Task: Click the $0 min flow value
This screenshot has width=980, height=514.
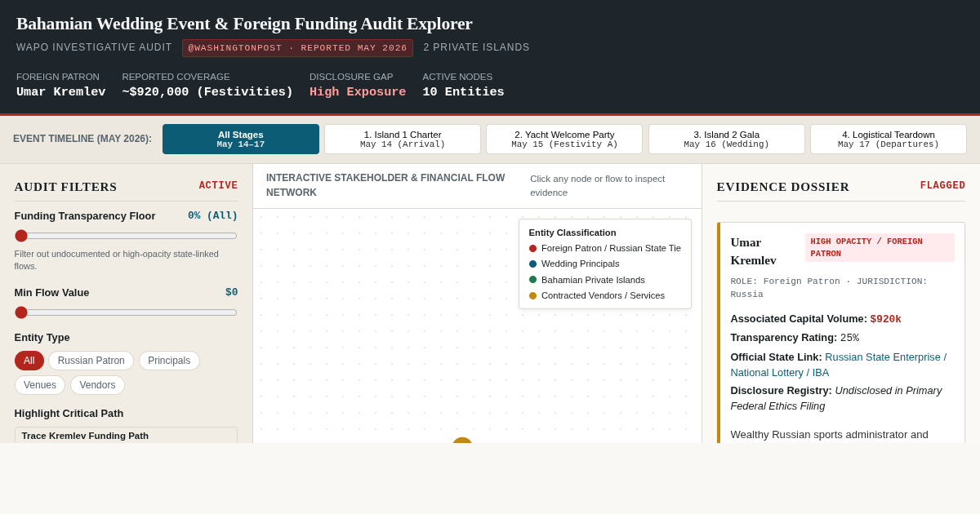Action: pos(231,293)
